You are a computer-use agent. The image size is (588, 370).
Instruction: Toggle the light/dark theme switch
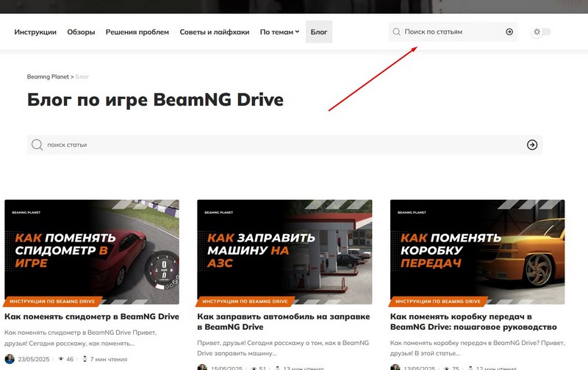pos(542,32)
